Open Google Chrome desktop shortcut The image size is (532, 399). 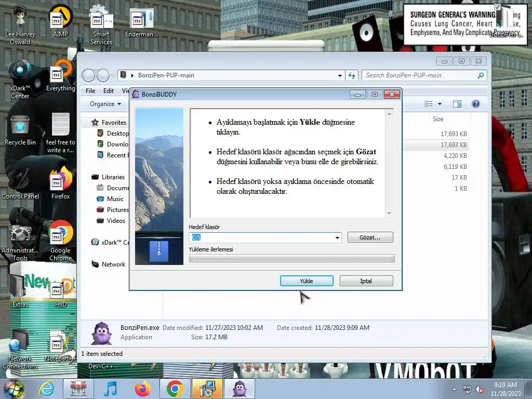pyautogui.click(x=60, y=241)
